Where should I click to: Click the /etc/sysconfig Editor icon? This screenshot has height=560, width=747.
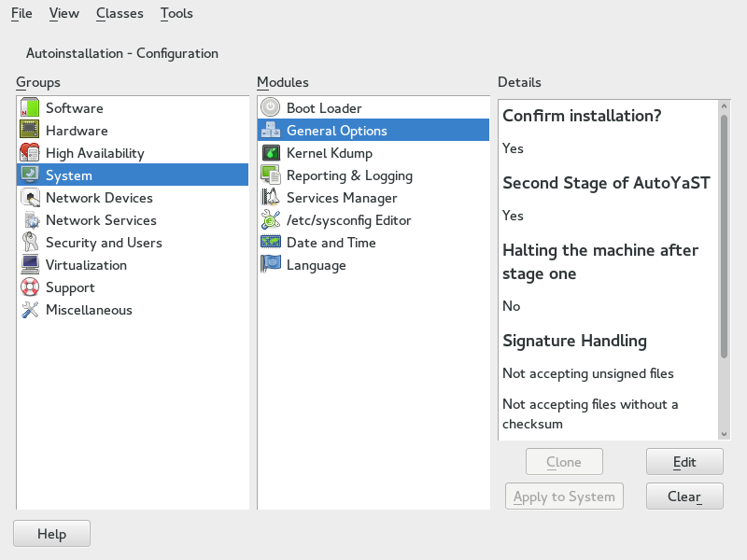click(270, 220)
